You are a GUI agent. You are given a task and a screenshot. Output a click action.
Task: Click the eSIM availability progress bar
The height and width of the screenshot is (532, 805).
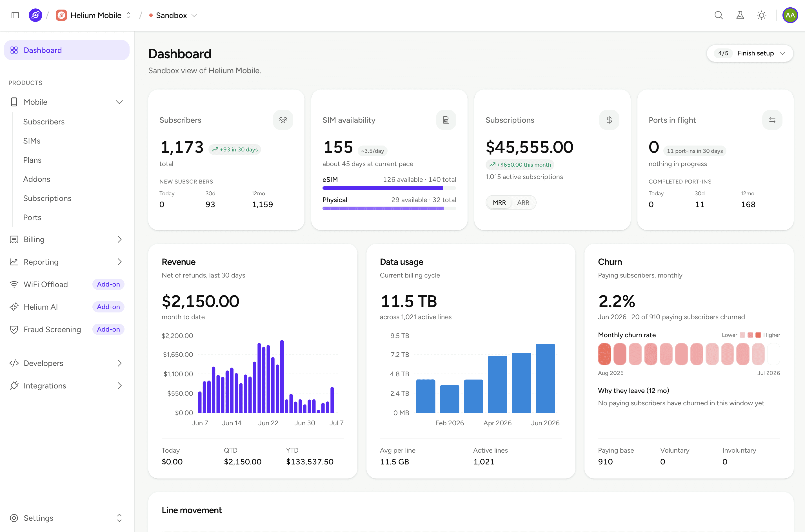[x=389, y=188]
